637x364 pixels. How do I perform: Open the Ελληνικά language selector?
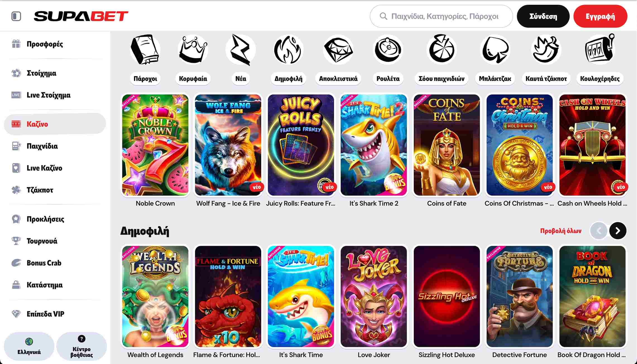(29, 346)
